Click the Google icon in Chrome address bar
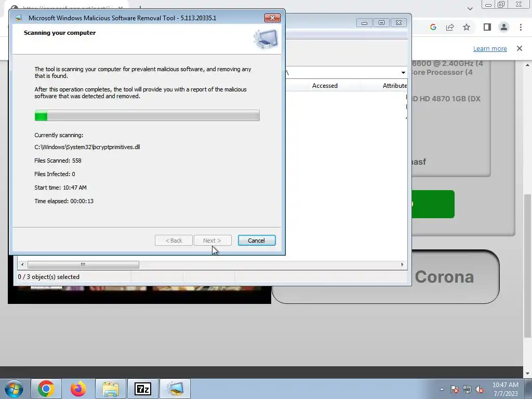Screen dimensions: 532x399 pos(433,27)
